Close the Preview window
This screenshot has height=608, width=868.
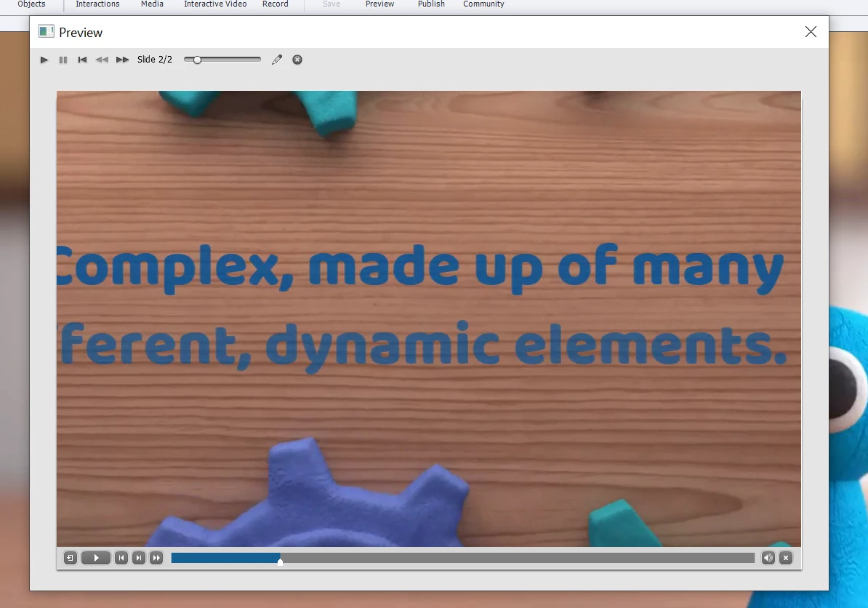[x=811, y=32]
